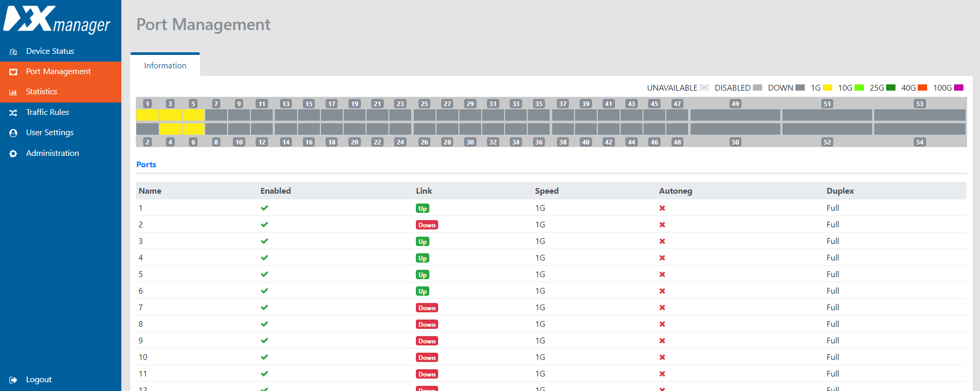Click the port number 53 label
Screen dimensions: 980x391
tap(919, 104)
